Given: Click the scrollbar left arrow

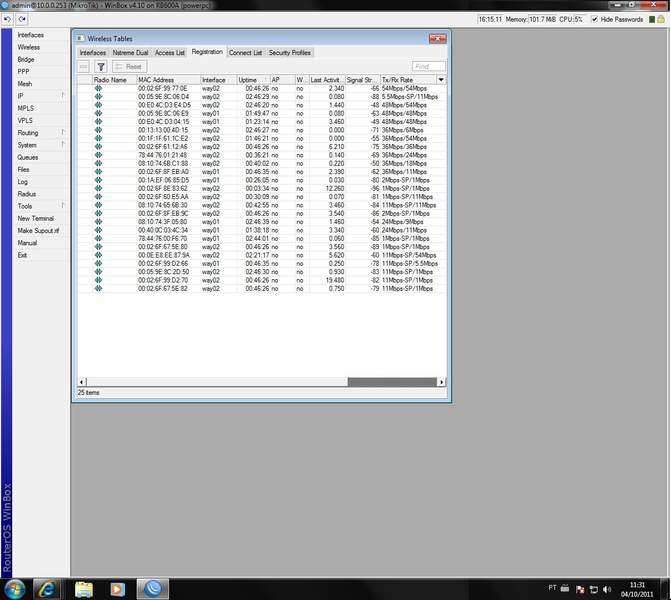Looking at the screenshot, I should coord(82,382).
